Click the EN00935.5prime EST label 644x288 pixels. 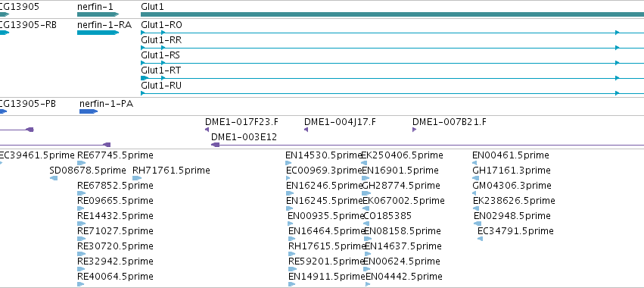(326, 215)
